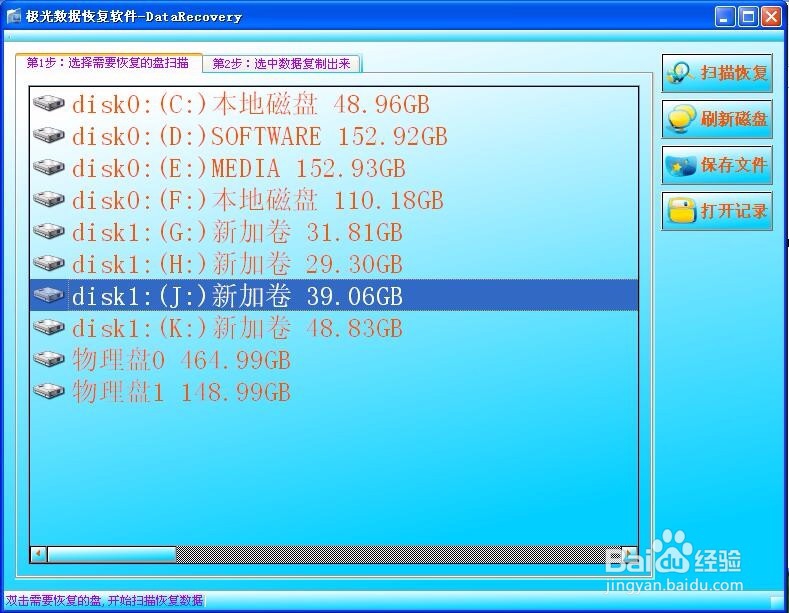Image resolution: width=789 pixels, height=613 pixels.
Task: Click the drive icon of highlighted (J:) row
Action: click(49, 295)
